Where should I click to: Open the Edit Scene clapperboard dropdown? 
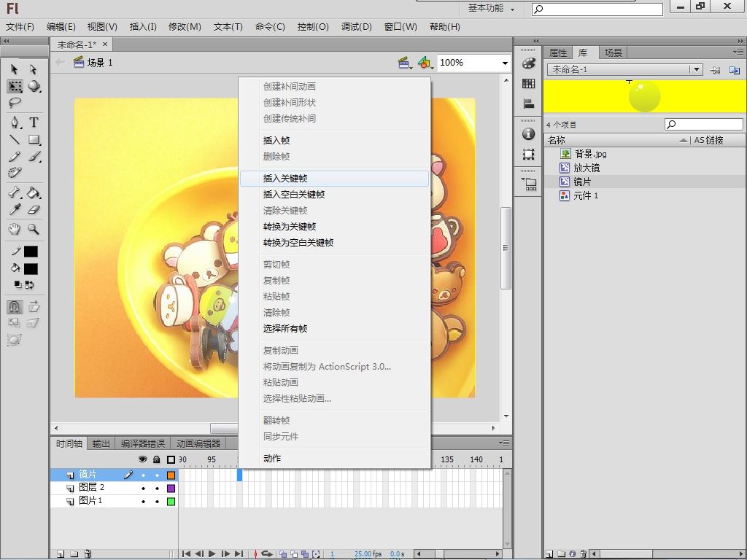[405, 63]
